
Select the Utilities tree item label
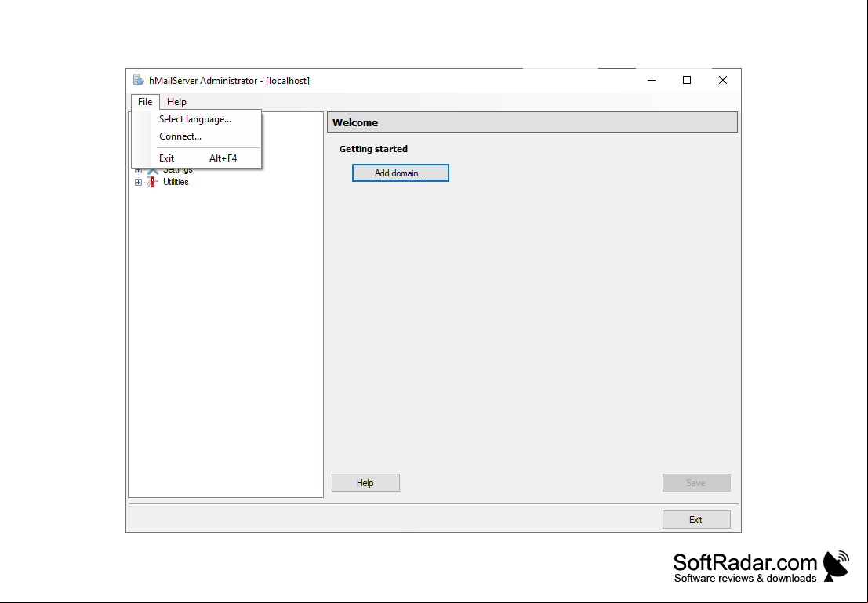coord(176,182)
